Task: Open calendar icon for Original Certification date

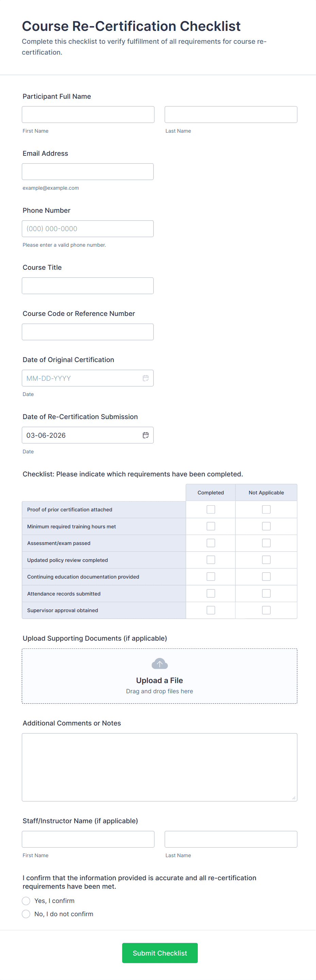Action: pos(145,378)
